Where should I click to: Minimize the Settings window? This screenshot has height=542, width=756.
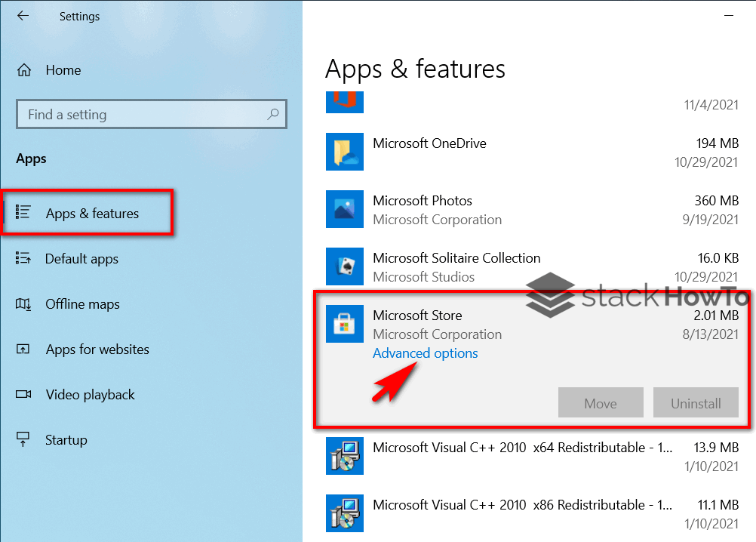[729, 16]
